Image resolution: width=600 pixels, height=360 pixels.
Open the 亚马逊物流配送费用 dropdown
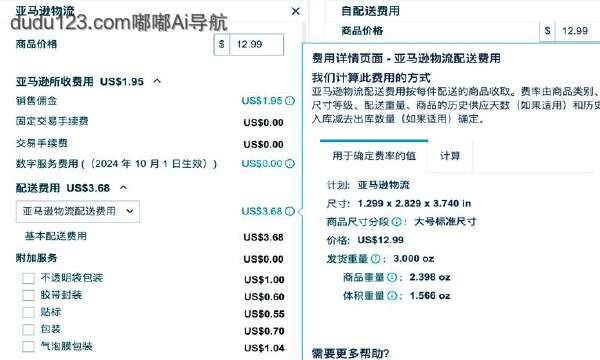pyautogui.click(x=78, y=211)
